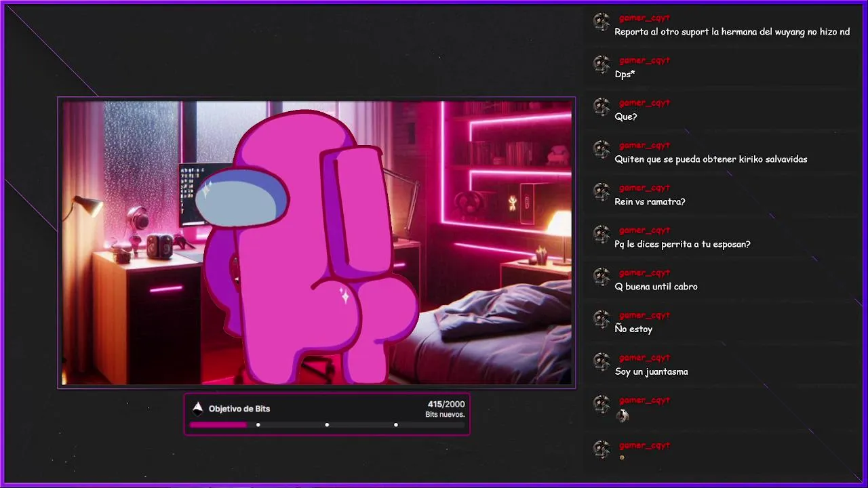The height and width of the screenshot is (488, 868).
Task: Click the username above 'Que?'
Action: coord(644,103)
